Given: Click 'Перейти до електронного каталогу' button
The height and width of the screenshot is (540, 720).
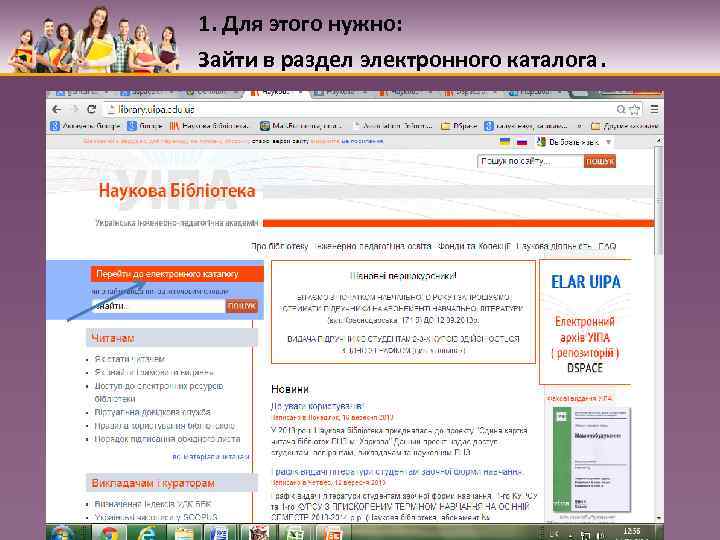Looking at the screenshot, I should [177, 274].
